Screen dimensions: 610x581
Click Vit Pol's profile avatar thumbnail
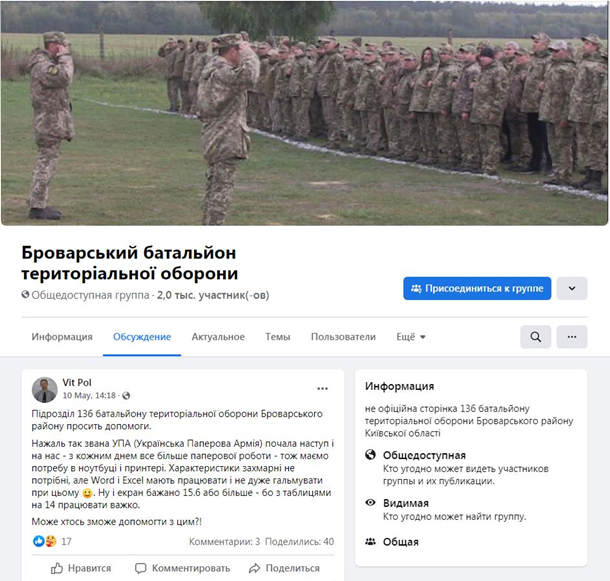tap(45, 390)
